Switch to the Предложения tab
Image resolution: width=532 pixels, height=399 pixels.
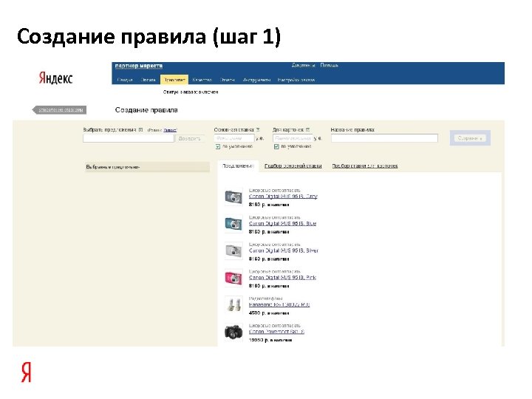(x=238, y=166)
